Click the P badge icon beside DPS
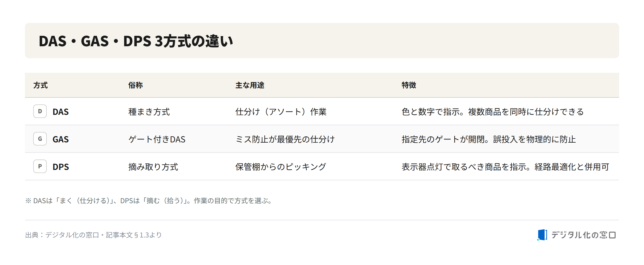 [x=40, y=166]
